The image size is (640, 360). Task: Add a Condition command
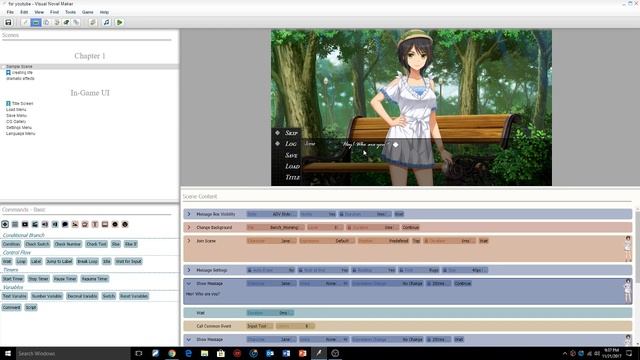pyautogui.click(x=11, y=244)
